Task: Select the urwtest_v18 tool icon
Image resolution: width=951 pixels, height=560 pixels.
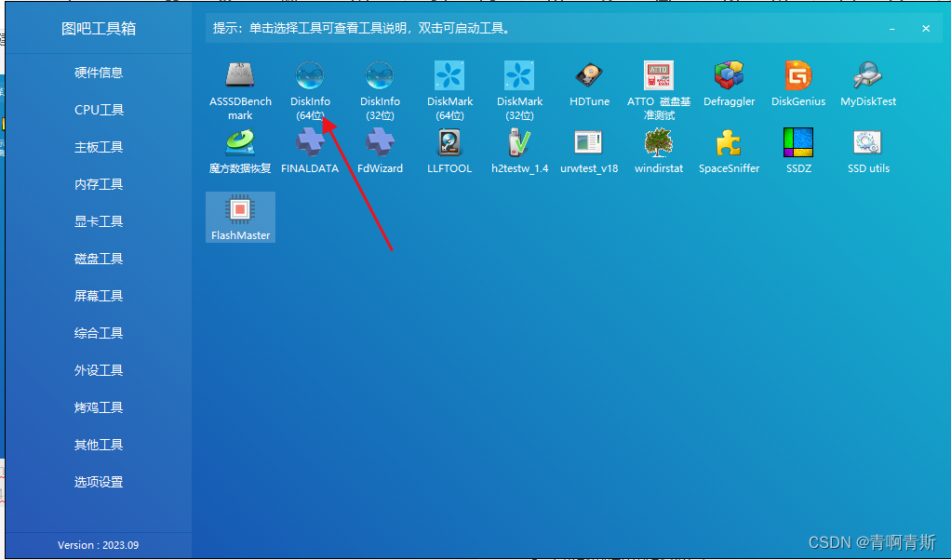Action: (589, 142)
